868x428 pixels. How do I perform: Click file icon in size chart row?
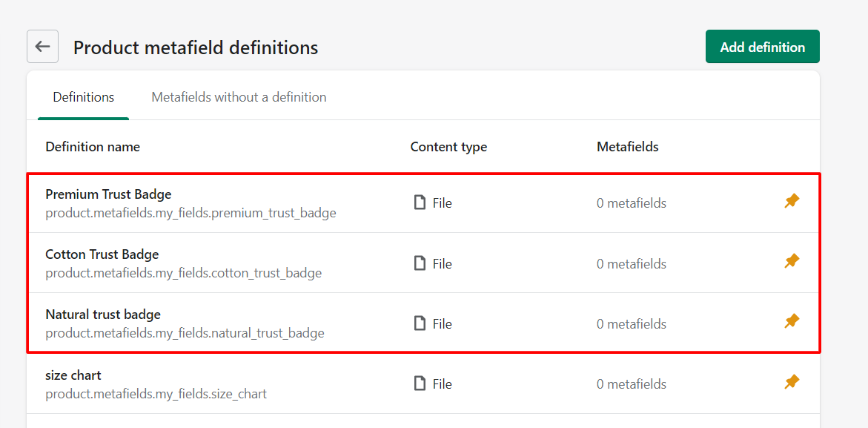point(420,383)
